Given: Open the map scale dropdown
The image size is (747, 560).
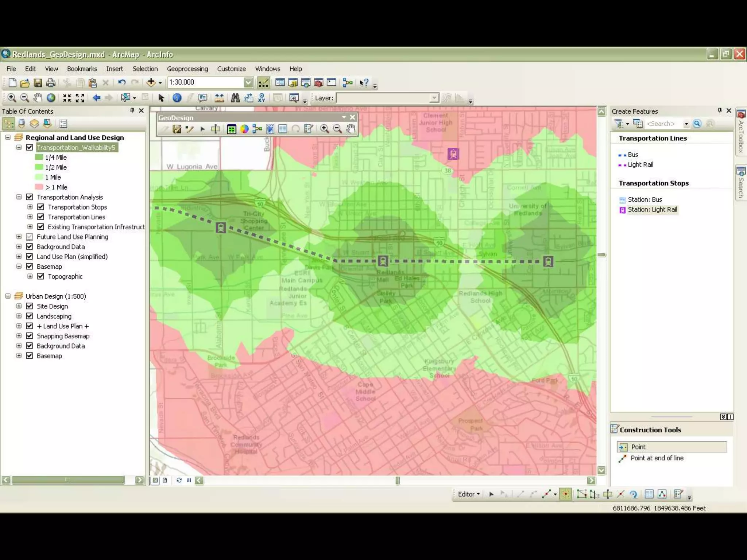Looking at the screenshot, I should click(248, 82).
